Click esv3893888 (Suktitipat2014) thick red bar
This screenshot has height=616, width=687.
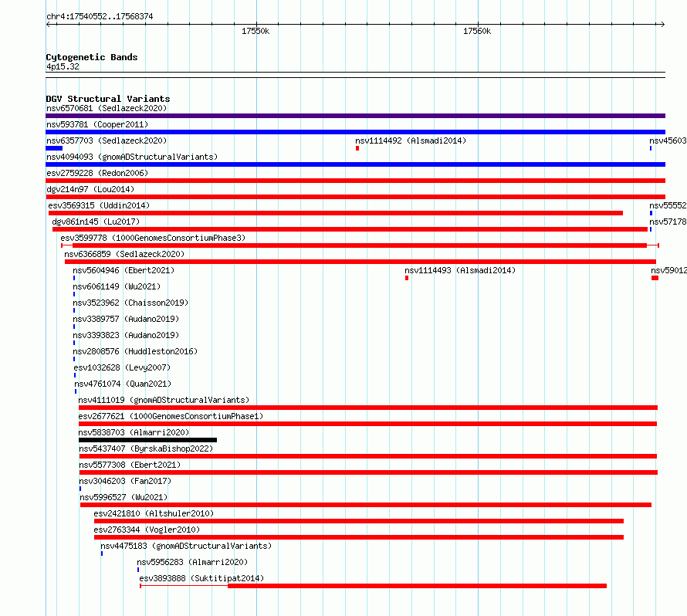pos(417,586)
